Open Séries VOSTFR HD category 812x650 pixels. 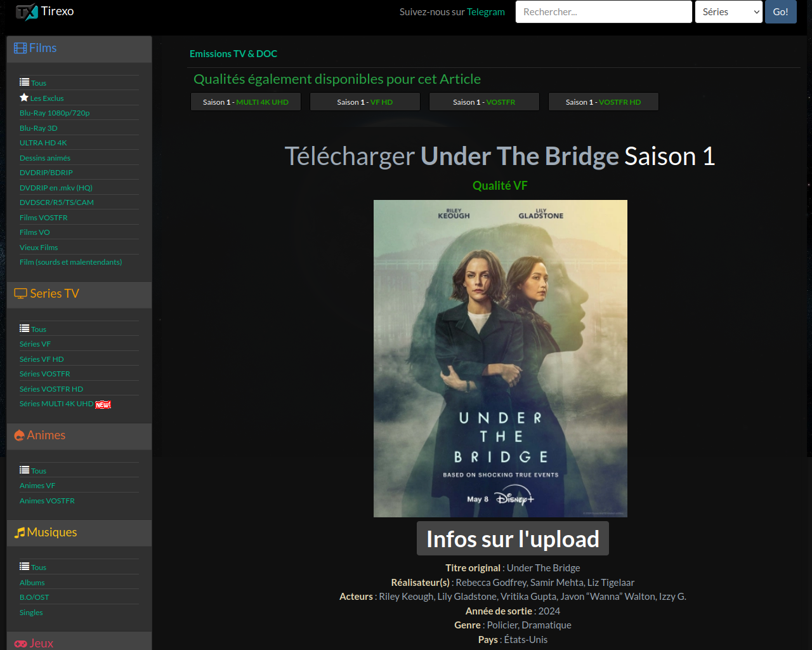coord(51,389)
